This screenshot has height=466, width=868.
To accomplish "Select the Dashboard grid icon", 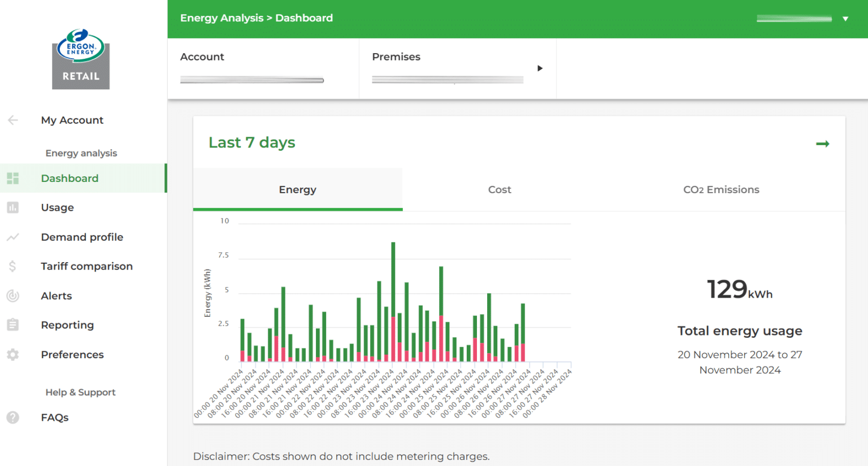I will [12, 178].
